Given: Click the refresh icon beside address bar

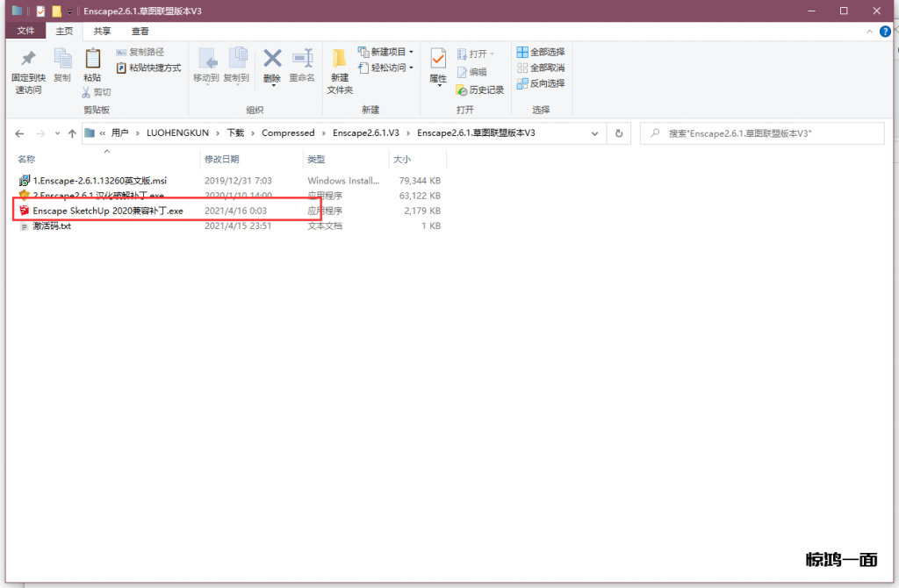Looking at the screenshot, I should [x=619, y=133].
